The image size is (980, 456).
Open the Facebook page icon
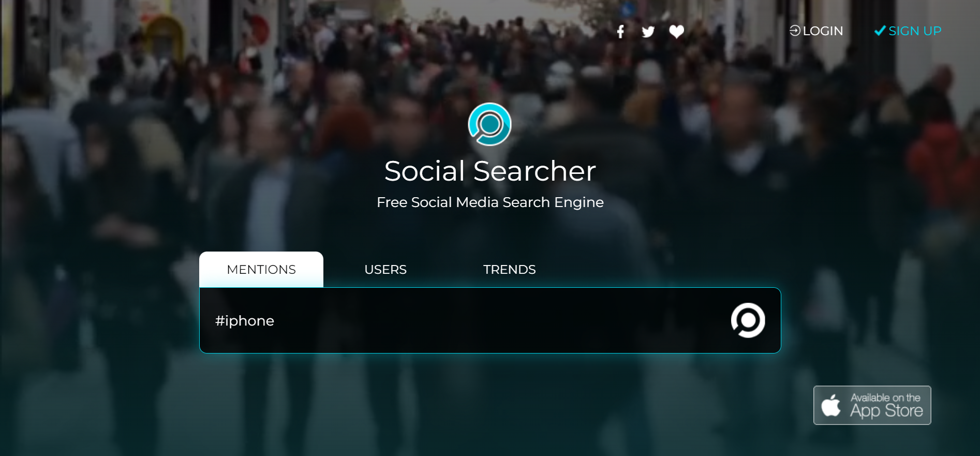click(x=620, y=32)
